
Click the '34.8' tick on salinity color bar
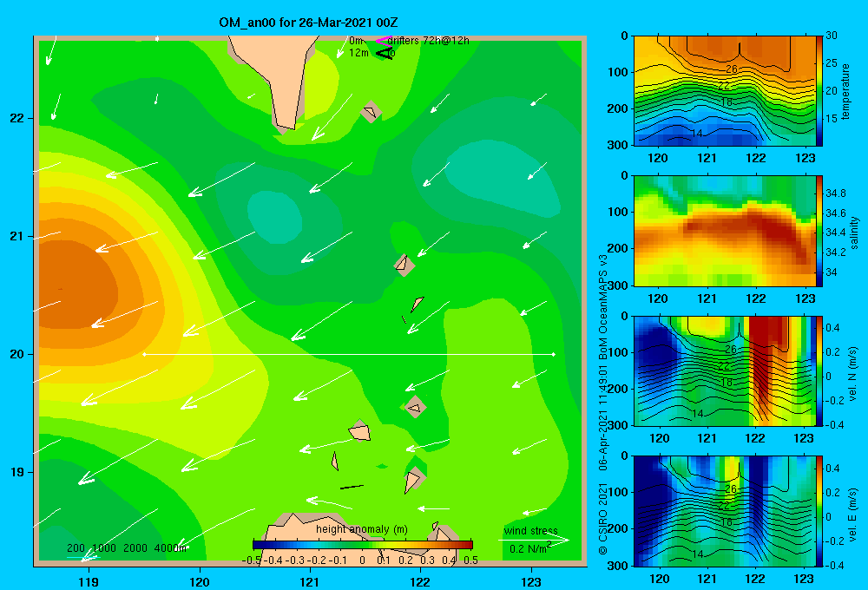pos(836,193)
